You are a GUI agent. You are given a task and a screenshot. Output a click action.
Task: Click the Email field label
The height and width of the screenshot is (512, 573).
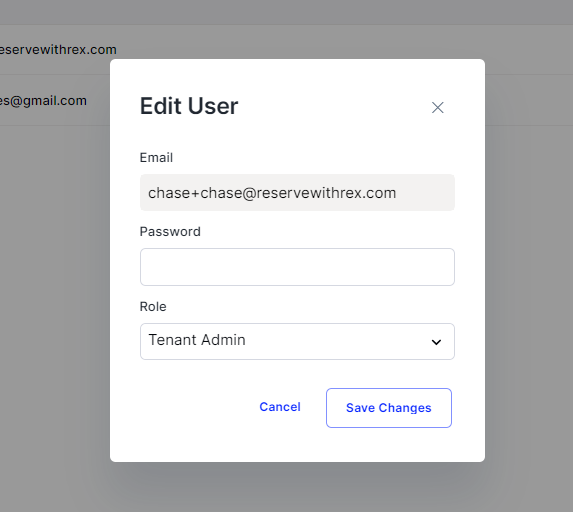coord(156,158)
